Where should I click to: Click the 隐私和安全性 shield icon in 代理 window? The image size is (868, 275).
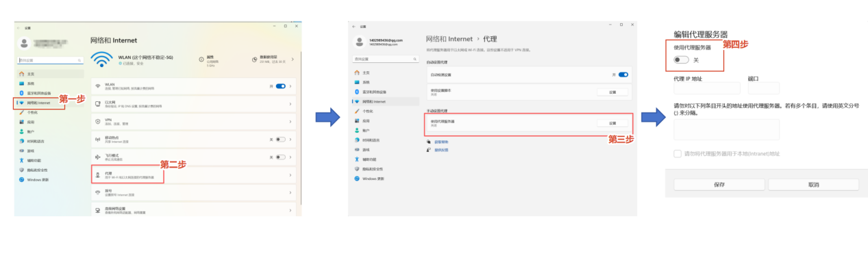[357, 168]
